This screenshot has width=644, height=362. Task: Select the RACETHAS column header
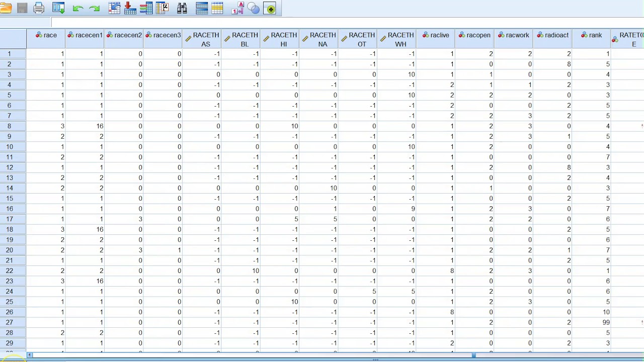coord(202,39)
